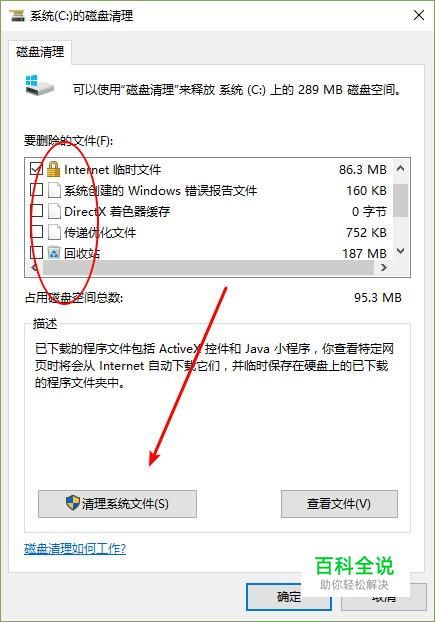The image size is (435, 622).
Task: Click the file list scroll up arrow
Action: point(401,169)
